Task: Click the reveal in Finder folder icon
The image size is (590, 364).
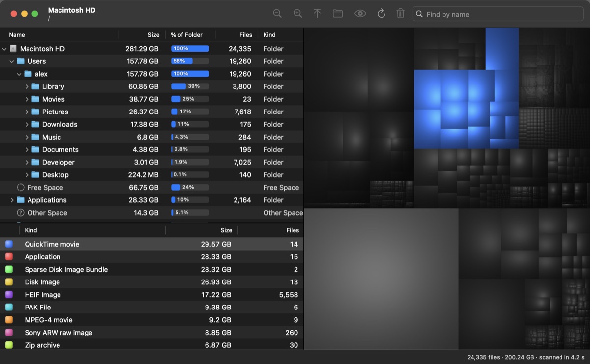Action: [338, 14]
